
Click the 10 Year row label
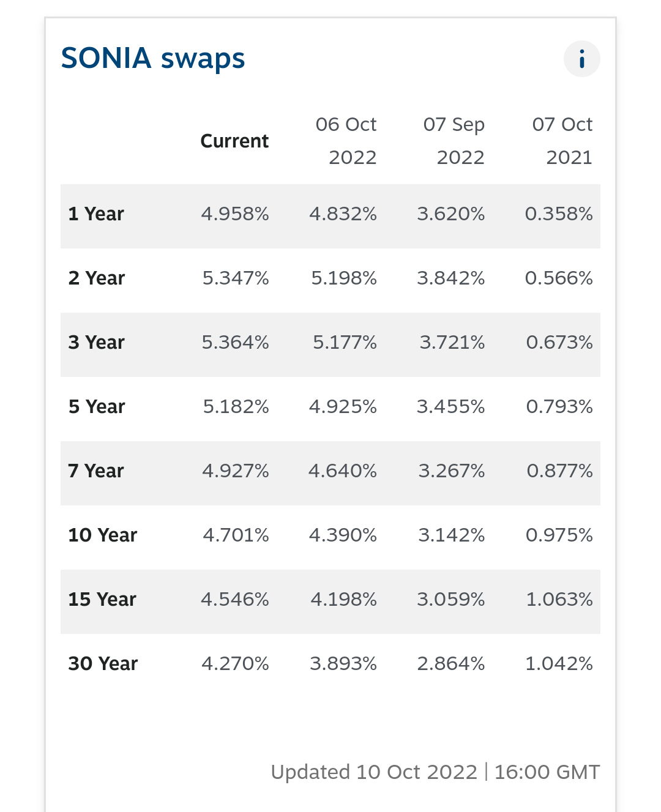103,535
